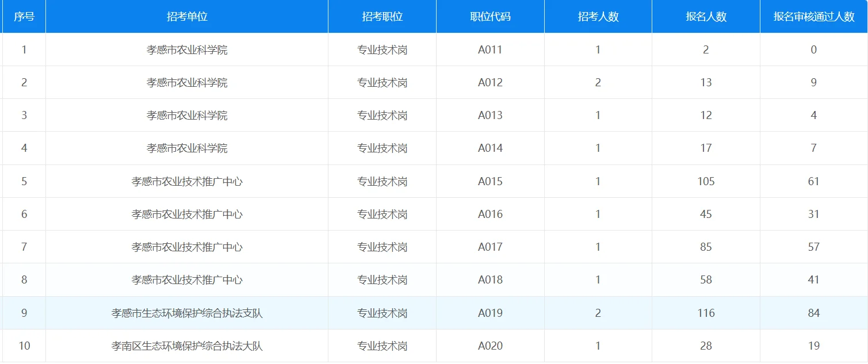This screenshot has width=868, height=364.
Task: Click the 序号 number 10 cell
Action: 24,346
